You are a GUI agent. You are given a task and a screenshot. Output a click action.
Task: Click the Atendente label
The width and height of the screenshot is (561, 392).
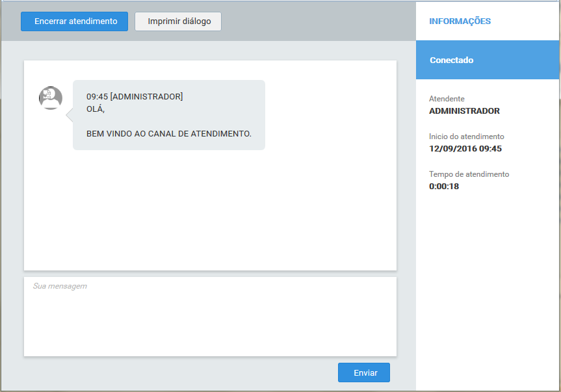[447, 99]
